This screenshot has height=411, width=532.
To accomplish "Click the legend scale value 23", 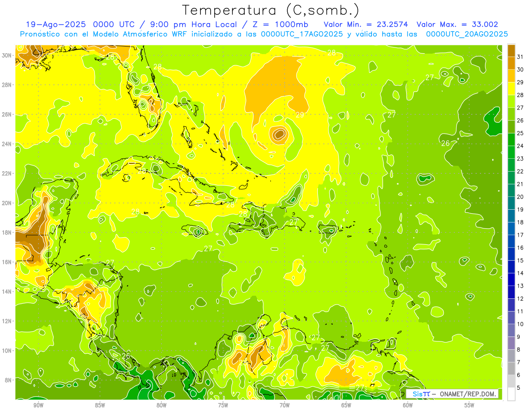I will (x=520, y=159).
